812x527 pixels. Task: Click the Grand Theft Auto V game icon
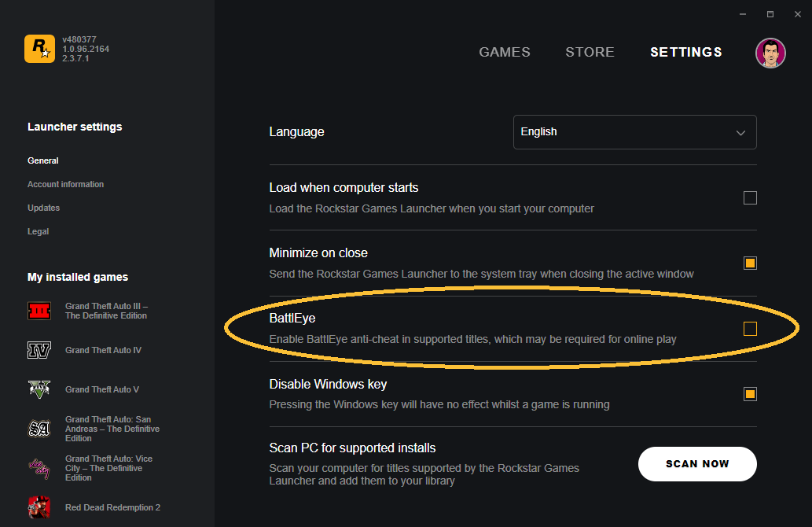click(x=39, y=389)
